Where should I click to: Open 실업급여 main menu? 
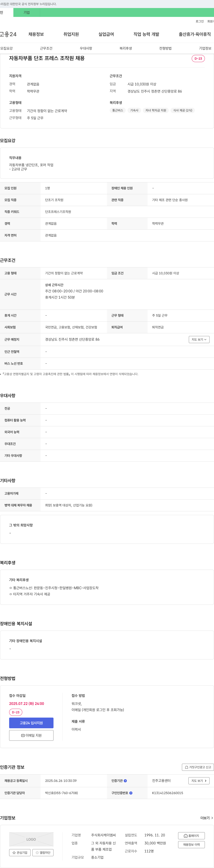point(106,34)
